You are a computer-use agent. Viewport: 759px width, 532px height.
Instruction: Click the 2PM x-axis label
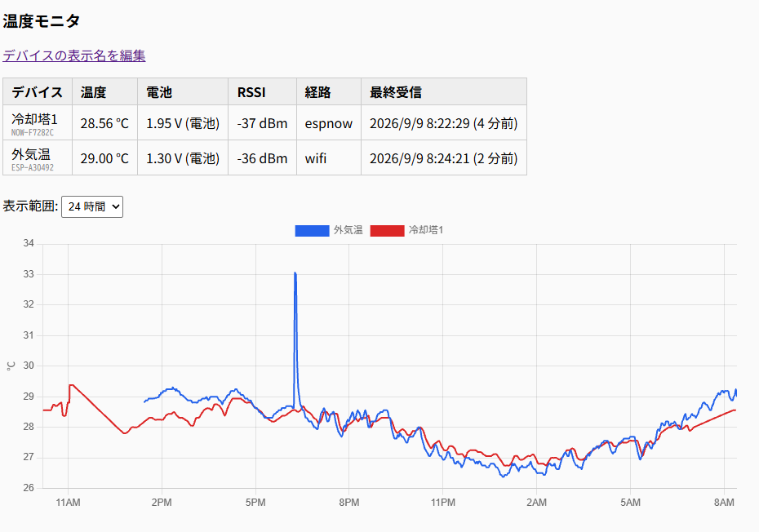click(162, 503)
